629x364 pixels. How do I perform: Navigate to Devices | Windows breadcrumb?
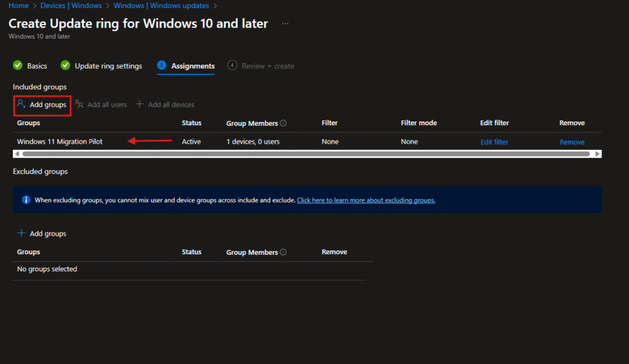pyautogui.click(x=71, y=6)
